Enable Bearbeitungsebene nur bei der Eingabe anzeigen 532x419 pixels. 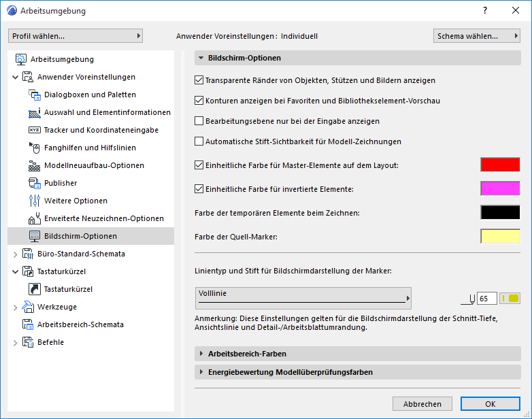pos(199,121)
